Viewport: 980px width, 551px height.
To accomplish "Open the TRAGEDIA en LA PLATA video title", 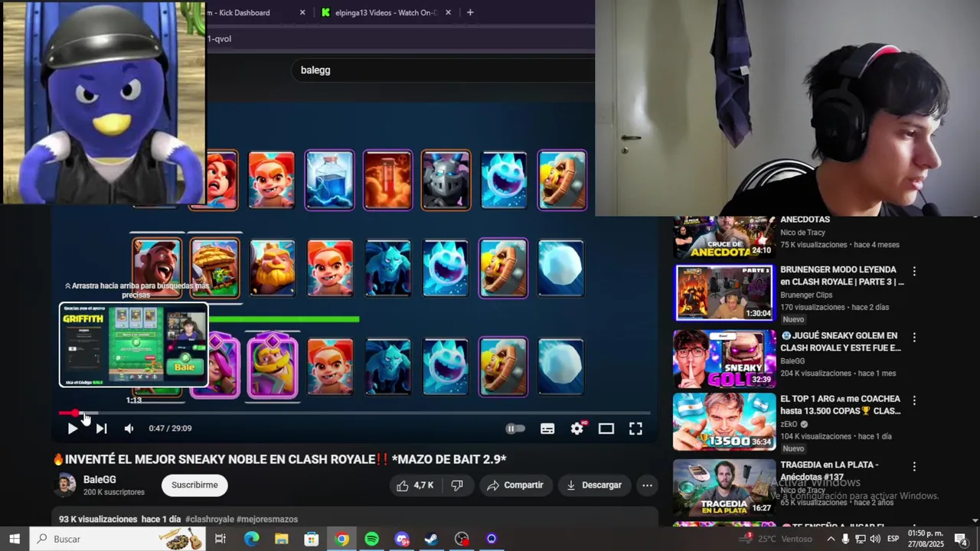I will [828, 471].
